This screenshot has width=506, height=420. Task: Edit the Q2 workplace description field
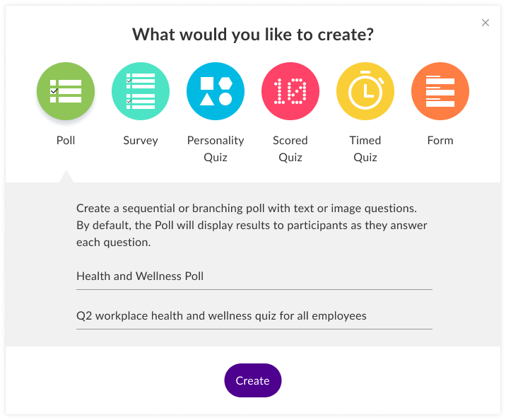[x=254, y=316]
